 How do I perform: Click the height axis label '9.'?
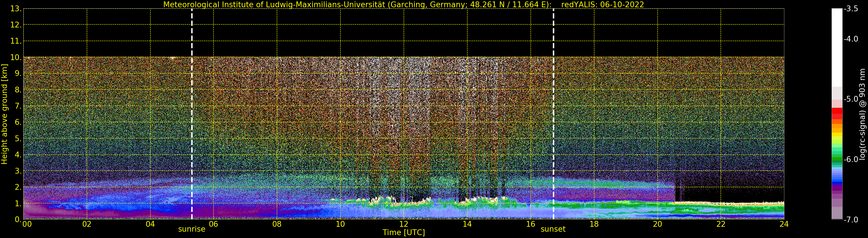tap(18, 74)
